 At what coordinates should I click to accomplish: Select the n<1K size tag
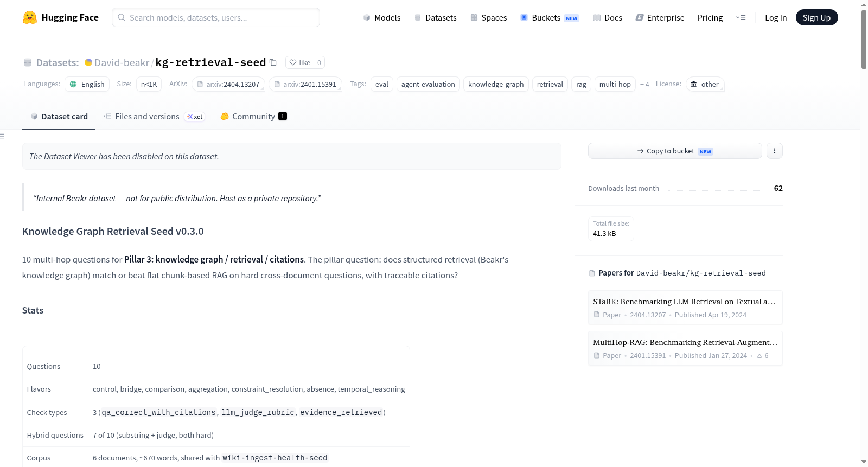pos(149,84)
